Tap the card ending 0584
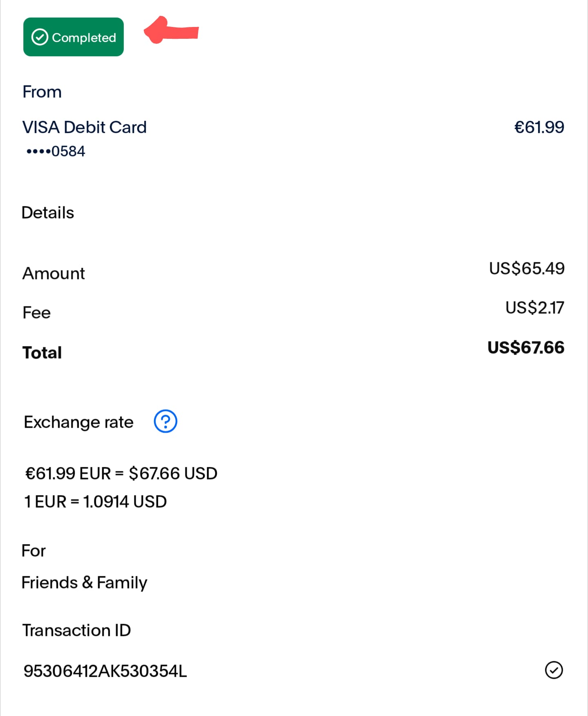 pos(56,152)
